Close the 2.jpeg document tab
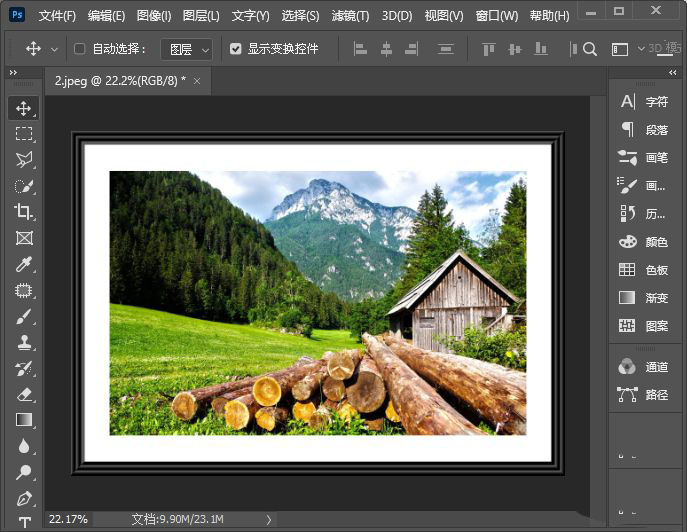The width and height of the screenshot is (687, 532). click(x=197, y=81)
